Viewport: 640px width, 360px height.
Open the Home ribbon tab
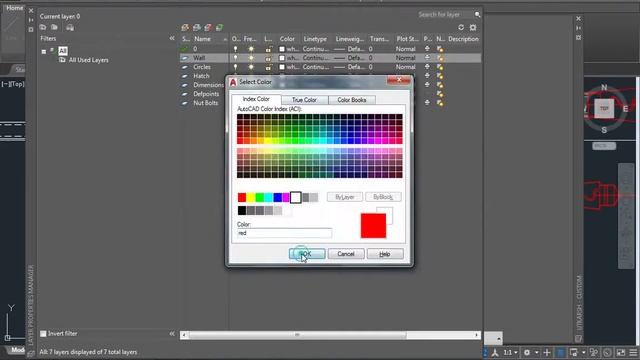point(15,8)
